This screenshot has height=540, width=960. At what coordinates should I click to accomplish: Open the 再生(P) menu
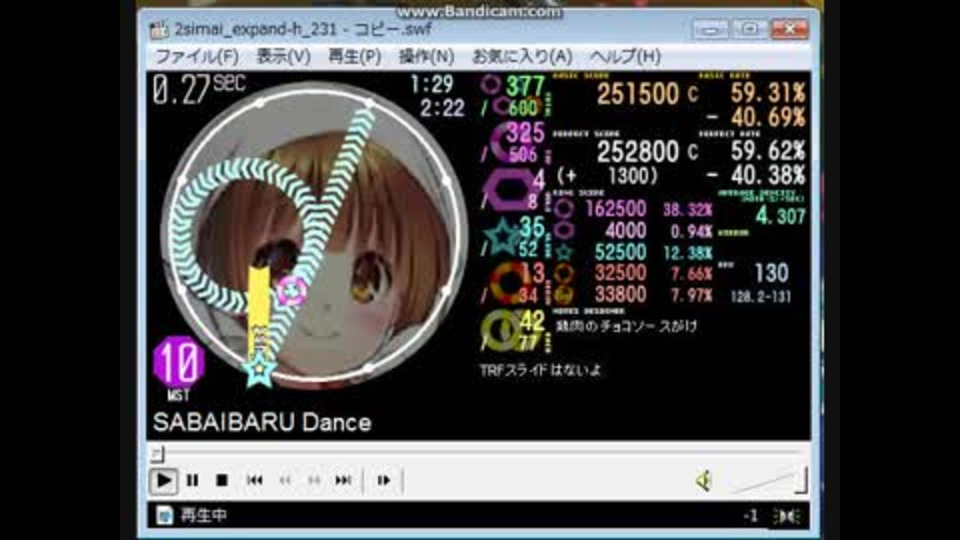pos(354,57)
